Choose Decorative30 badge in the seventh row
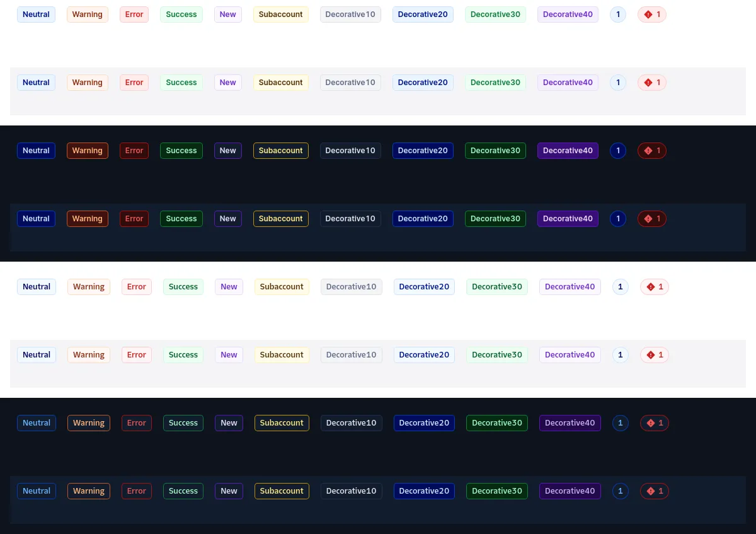 coord(497,423)
